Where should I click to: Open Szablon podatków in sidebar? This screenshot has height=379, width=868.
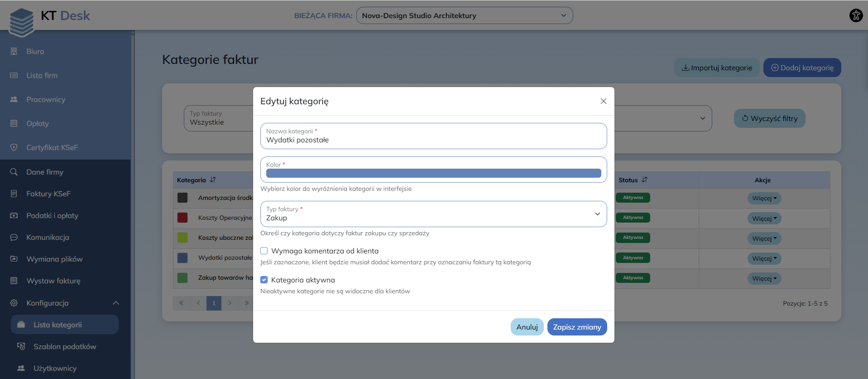[x=65, y=346]
